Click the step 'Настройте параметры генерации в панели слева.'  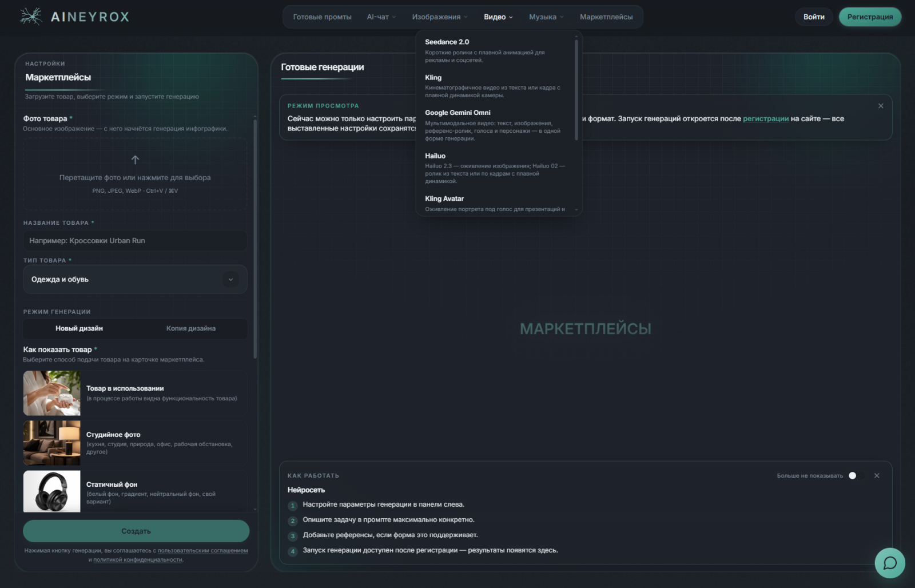click(383, 504)
